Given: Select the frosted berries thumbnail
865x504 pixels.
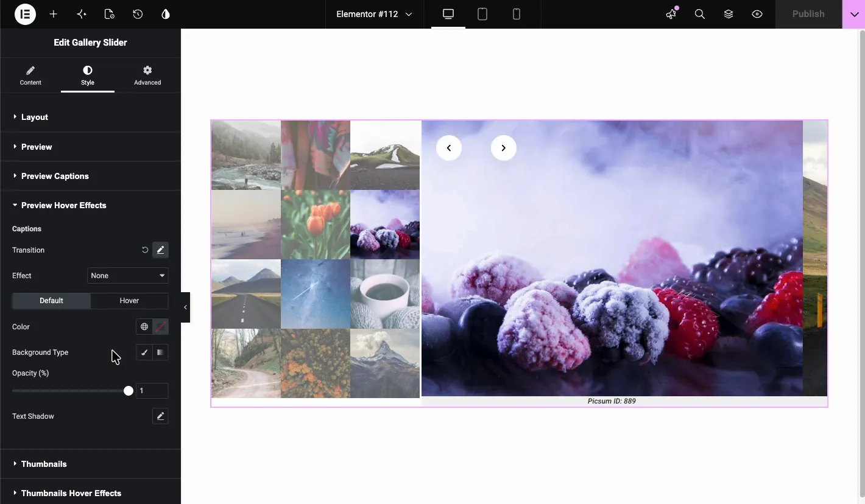Looking at the screenshot, I should click(x=385, y=225).
